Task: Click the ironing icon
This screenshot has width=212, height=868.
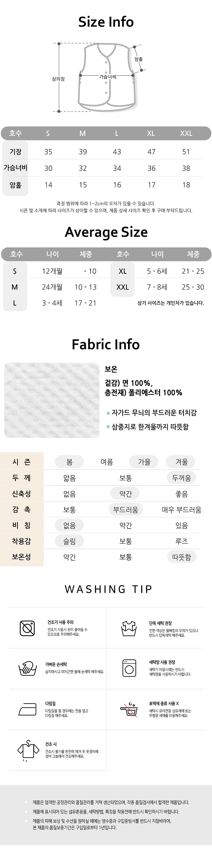Action: [x=27, y=709]
